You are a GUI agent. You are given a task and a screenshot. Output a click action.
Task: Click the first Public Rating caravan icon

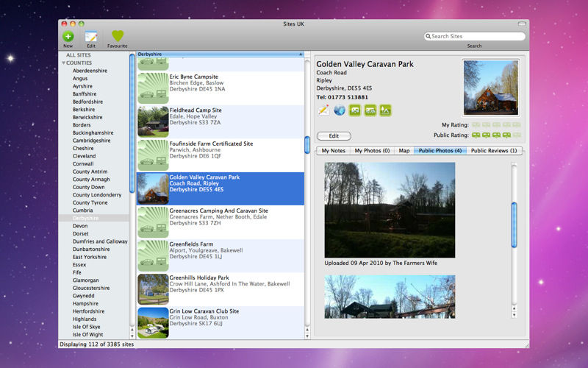(x=476, y=135)
